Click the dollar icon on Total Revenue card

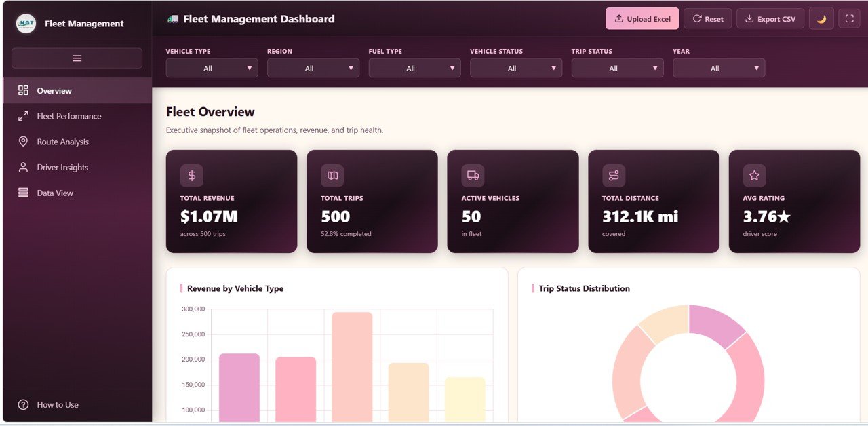pyautogui.click(x=191, y=174)
